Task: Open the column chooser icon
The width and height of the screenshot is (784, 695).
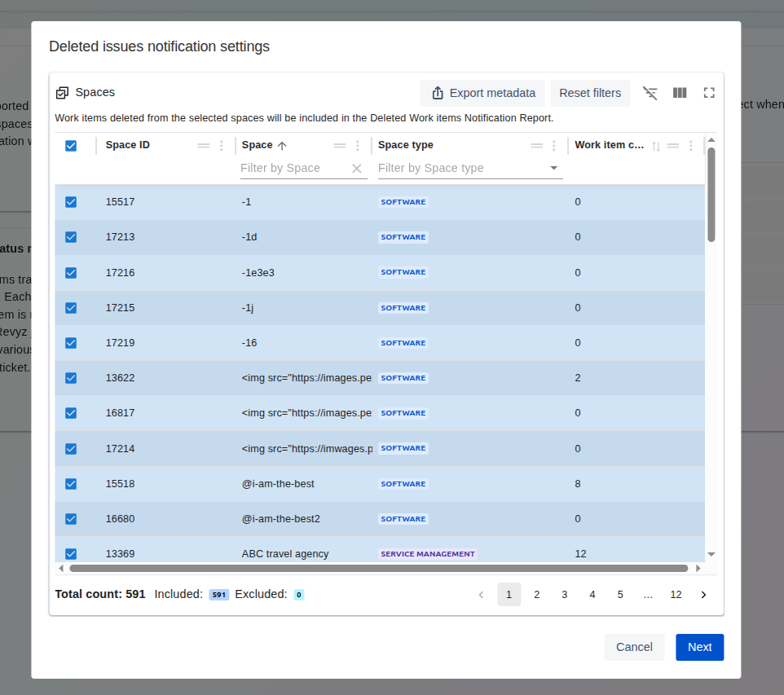Action: point(680,93)
